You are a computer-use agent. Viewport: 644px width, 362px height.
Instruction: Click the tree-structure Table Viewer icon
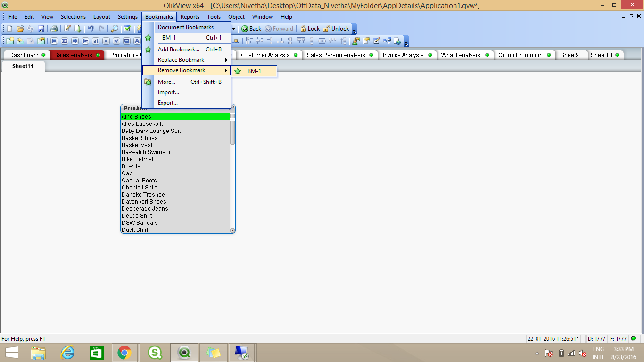[x=387, y=41]
